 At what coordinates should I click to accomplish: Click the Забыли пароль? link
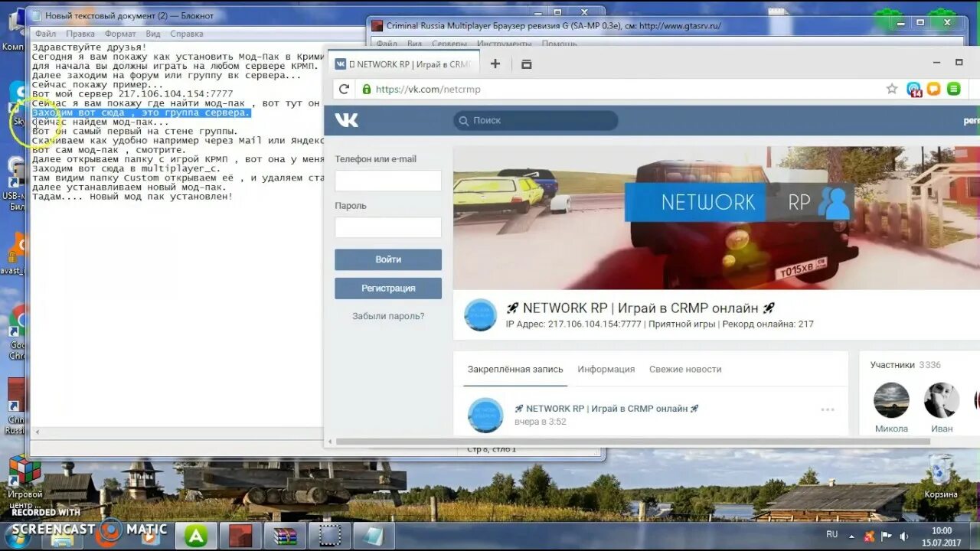tap(388, 316)
